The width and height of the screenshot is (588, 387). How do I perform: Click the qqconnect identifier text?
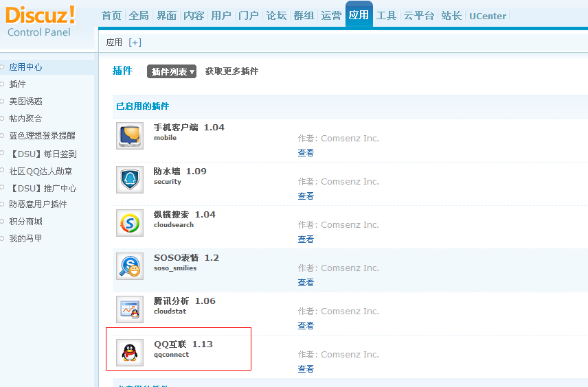pos(171,354)
